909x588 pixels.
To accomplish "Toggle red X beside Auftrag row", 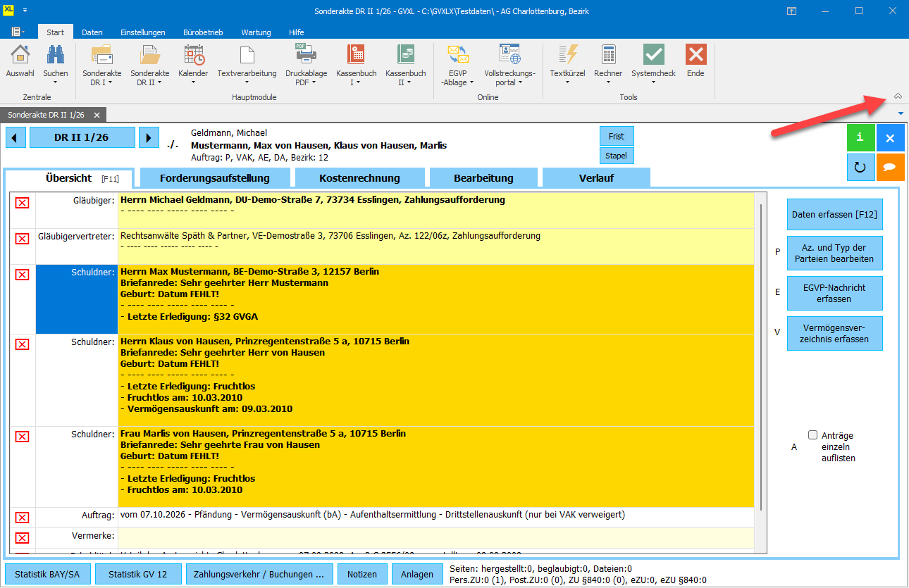I will pyautogui.click(x=22, y=518).
